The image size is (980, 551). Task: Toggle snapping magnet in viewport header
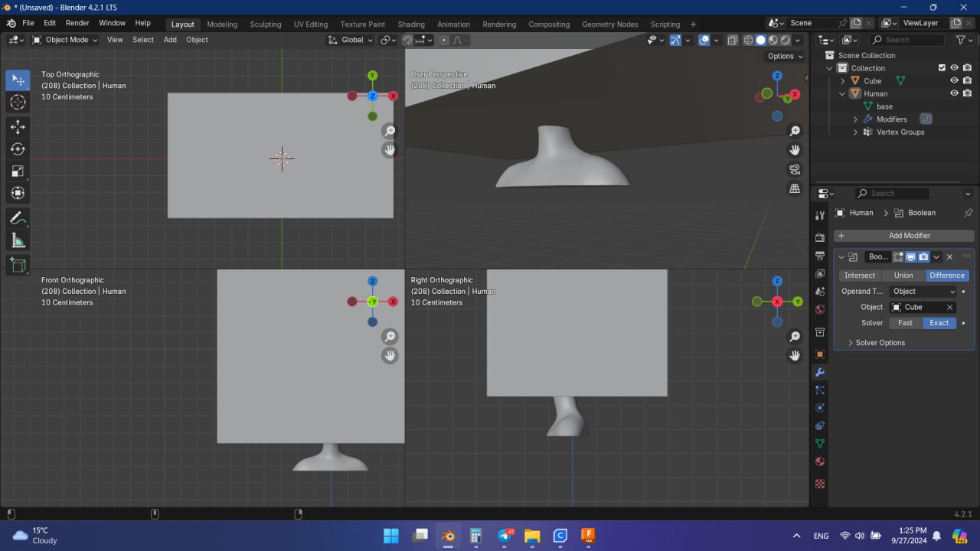point(408,40)
